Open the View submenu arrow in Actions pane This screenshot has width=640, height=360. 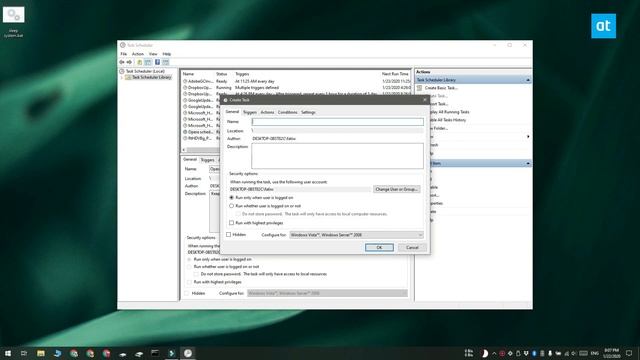pyautogui.click(x=528, y=136)
